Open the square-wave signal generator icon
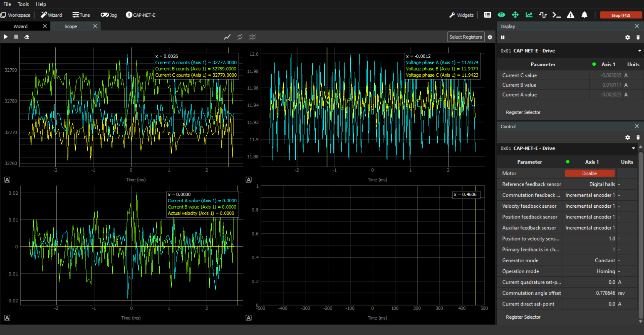Screen dimensions: 644x335 pos(543,15)
